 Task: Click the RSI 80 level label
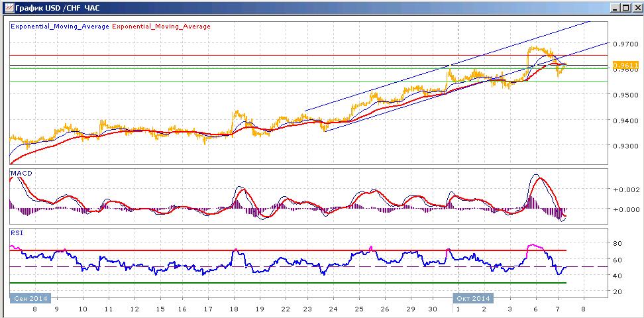(617, 243)
